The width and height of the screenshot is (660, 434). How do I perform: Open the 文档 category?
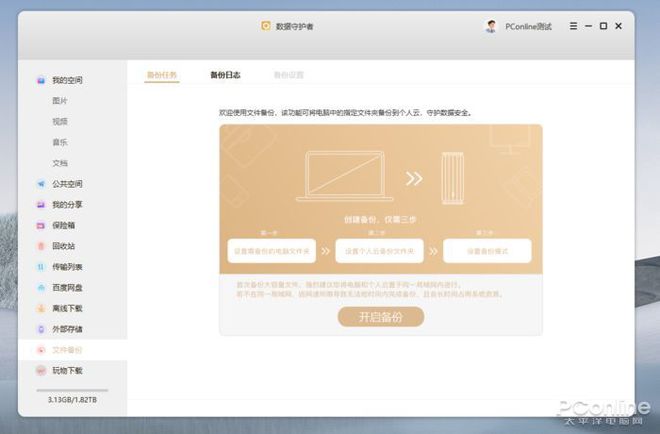[x=60, y=163]
